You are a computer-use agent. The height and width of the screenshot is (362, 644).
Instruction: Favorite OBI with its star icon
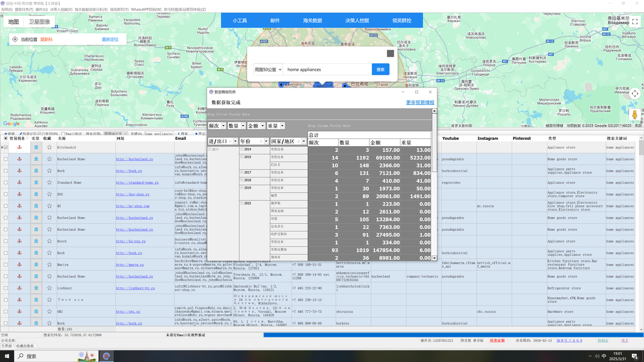click(49, 312)
